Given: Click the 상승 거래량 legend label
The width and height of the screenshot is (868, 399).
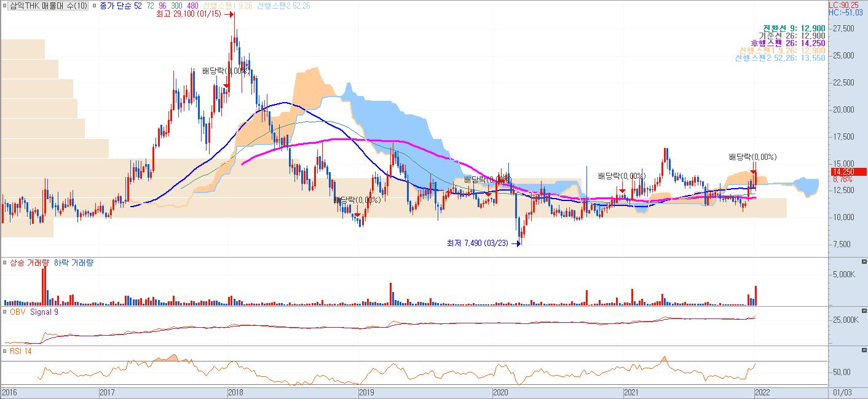Looking at the screenshot, I should click(29, 263).
